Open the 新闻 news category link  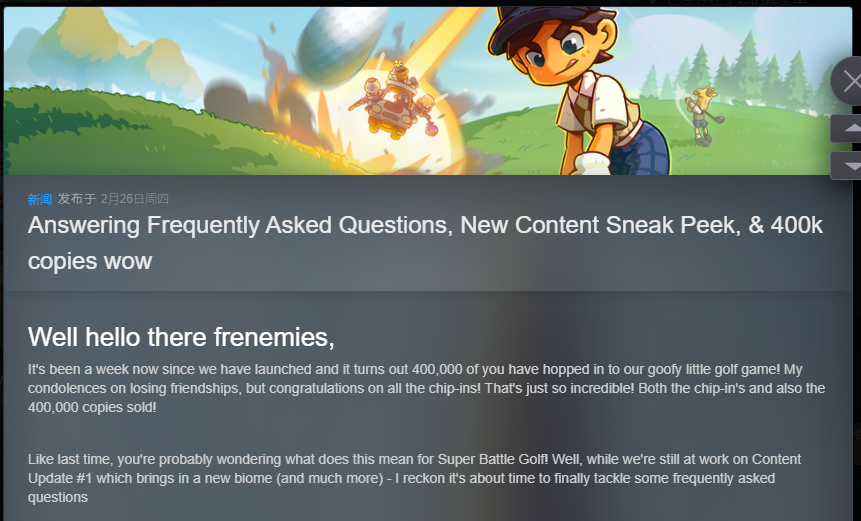(40, 199)
